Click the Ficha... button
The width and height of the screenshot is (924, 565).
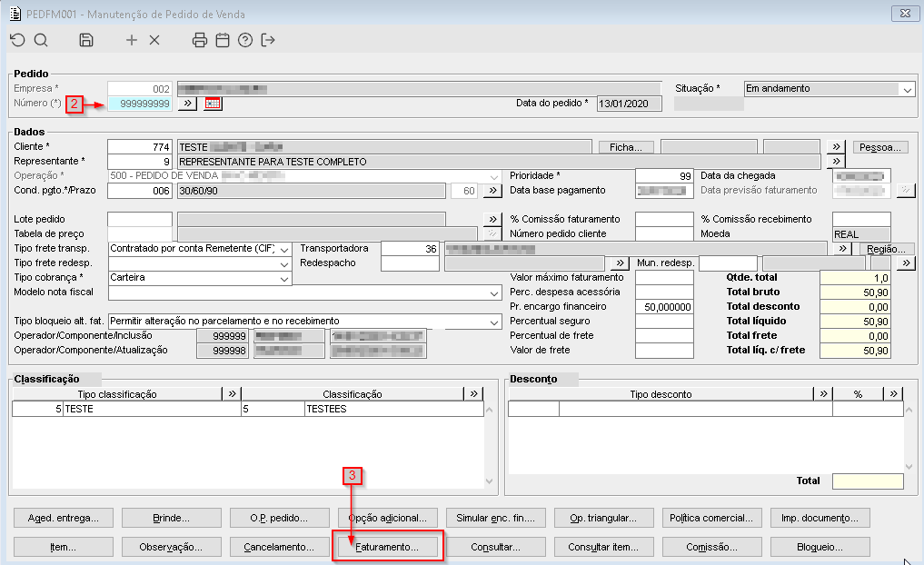click(x=626, y=147)
